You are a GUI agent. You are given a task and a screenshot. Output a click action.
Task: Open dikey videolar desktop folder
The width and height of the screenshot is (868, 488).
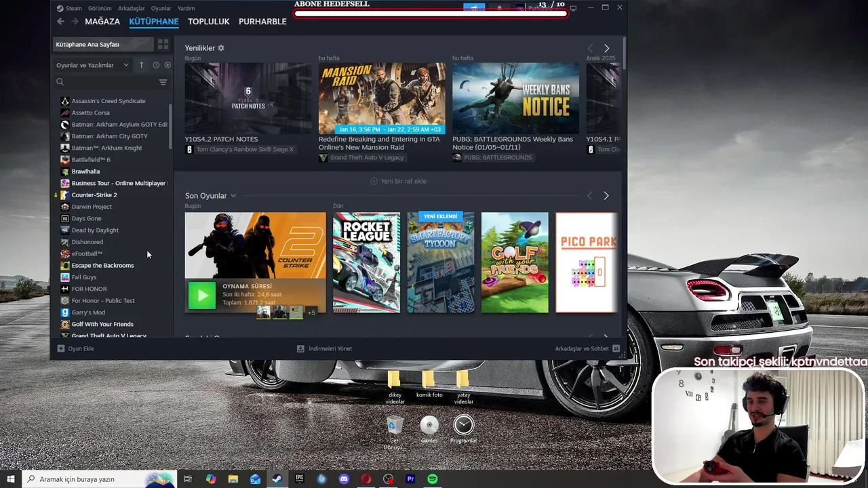coord(395,387)
